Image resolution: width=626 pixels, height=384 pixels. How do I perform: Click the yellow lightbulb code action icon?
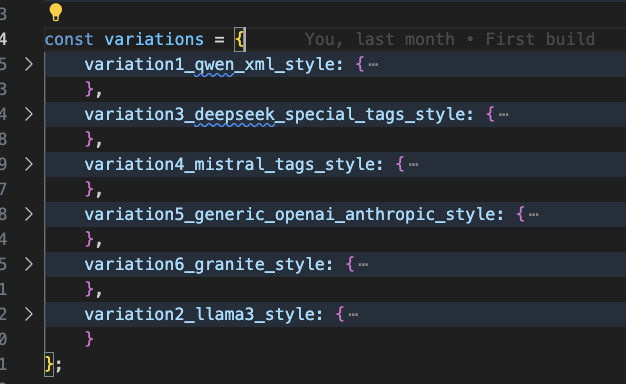55,12
